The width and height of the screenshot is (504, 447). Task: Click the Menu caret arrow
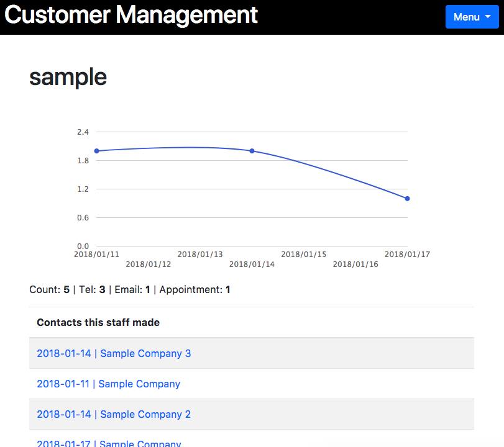click(x=488, y=17)
